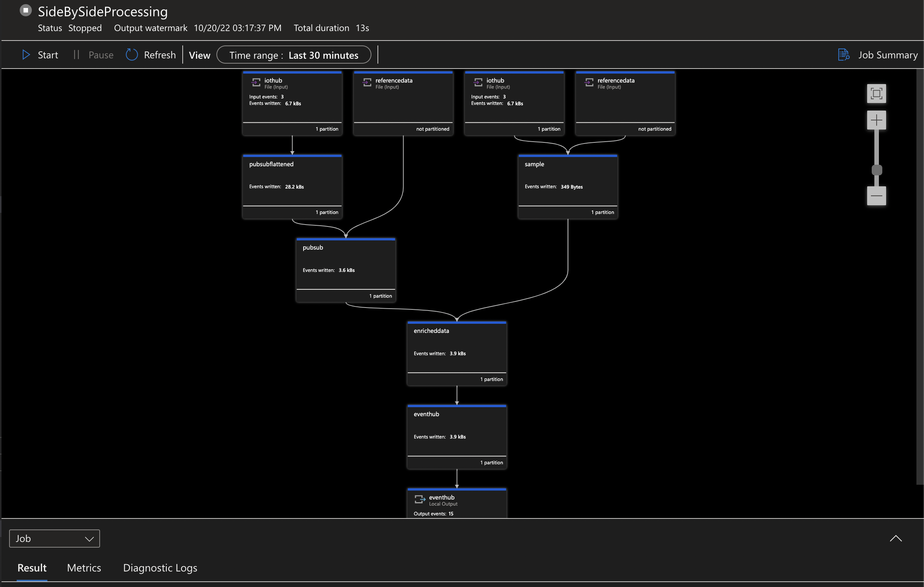
Task: Open the Job Summary document icon
Action: [x=843, y=55]
